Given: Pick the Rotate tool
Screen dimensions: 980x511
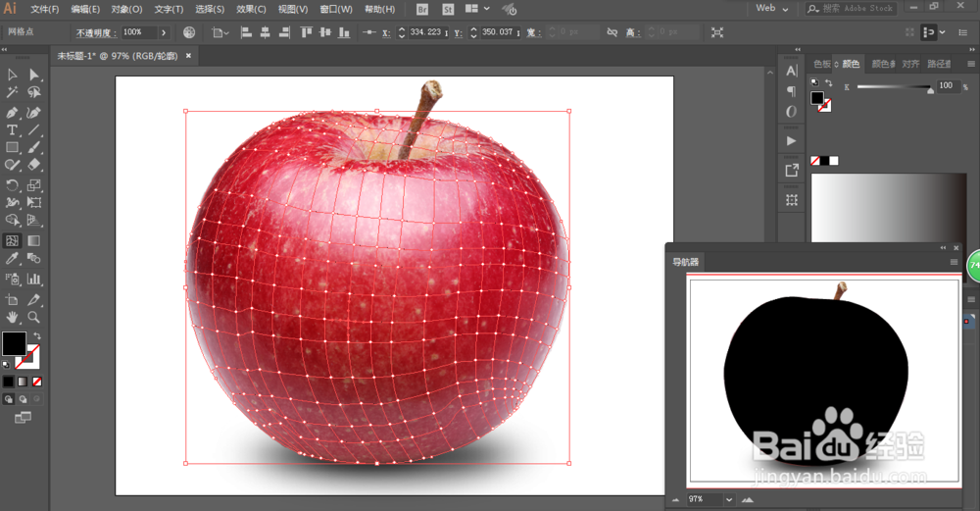Looking at the screenshot, I should pos(12,185).
